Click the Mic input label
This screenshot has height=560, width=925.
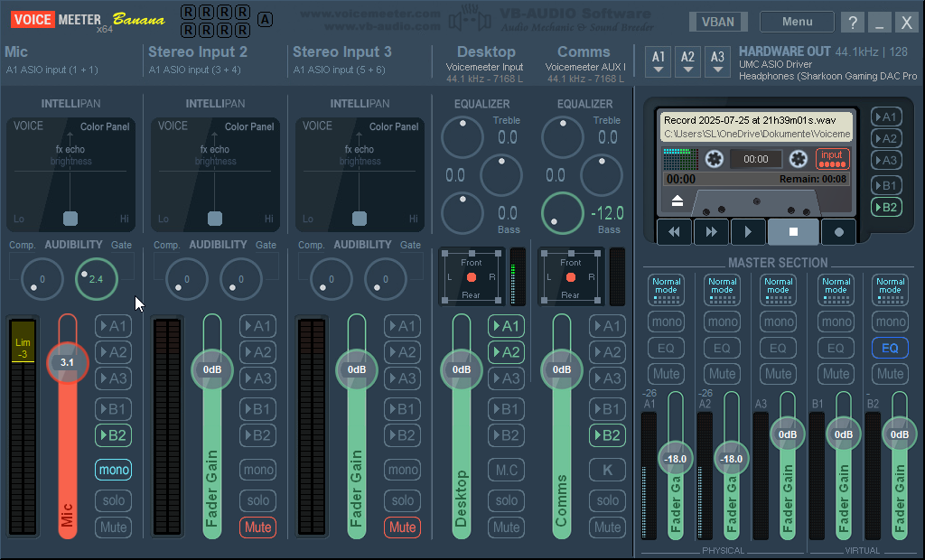click(x=16, y=51)
